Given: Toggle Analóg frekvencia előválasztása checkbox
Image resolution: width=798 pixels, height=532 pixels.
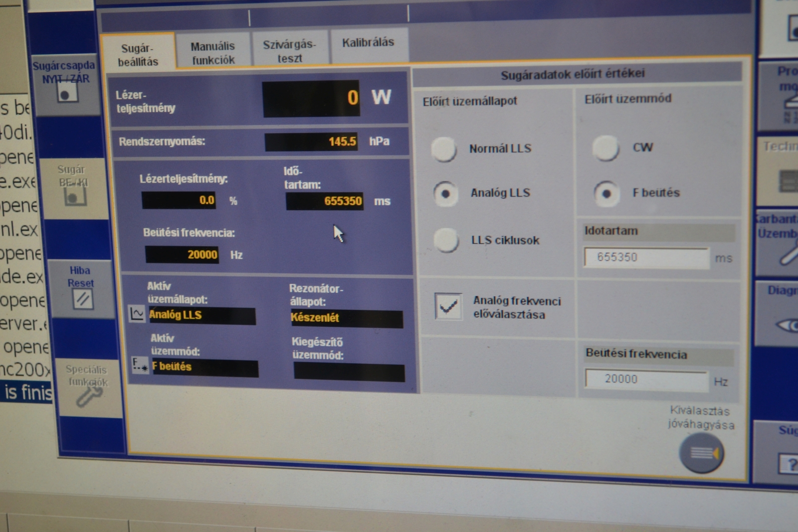Looking at the screenshot, I should (x=448, y=306).
